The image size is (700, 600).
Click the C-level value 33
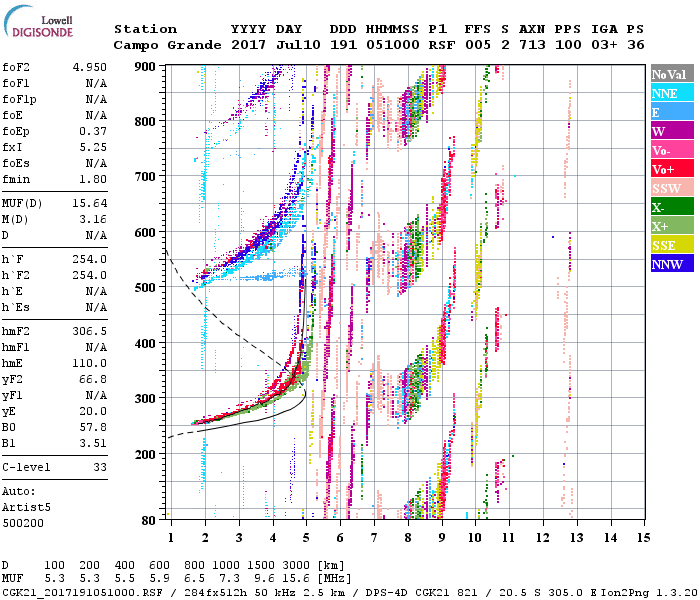[x=100, y=467]
